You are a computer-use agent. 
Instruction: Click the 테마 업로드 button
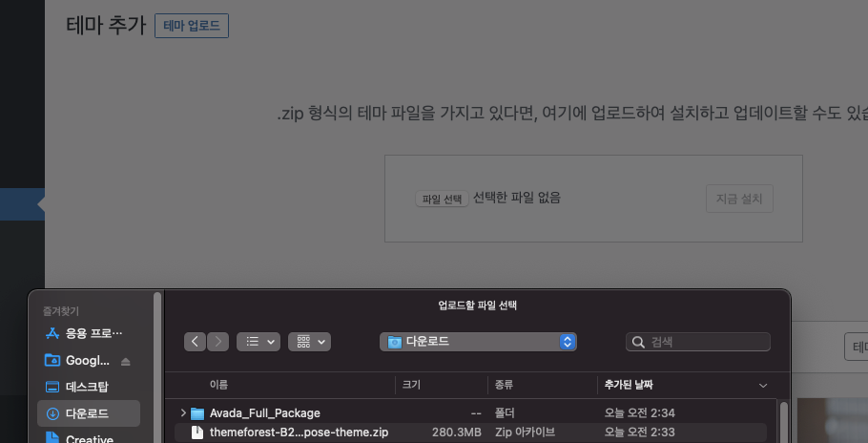192,26
